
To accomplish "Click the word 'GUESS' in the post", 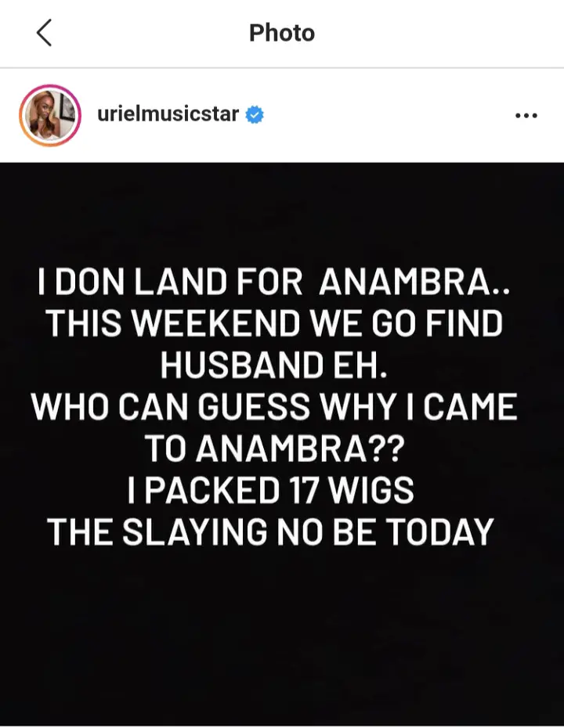I will (254, 407).
